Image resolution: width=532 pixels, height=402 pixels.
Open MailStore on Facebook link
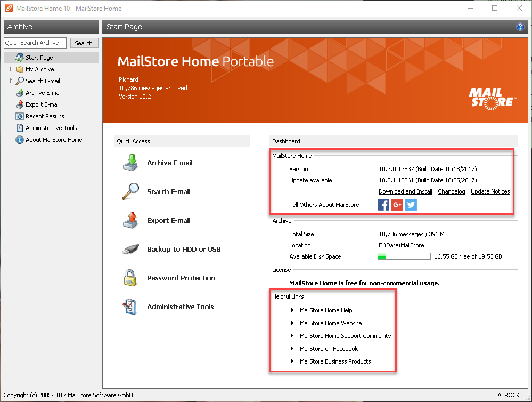(x=329, y=348)
